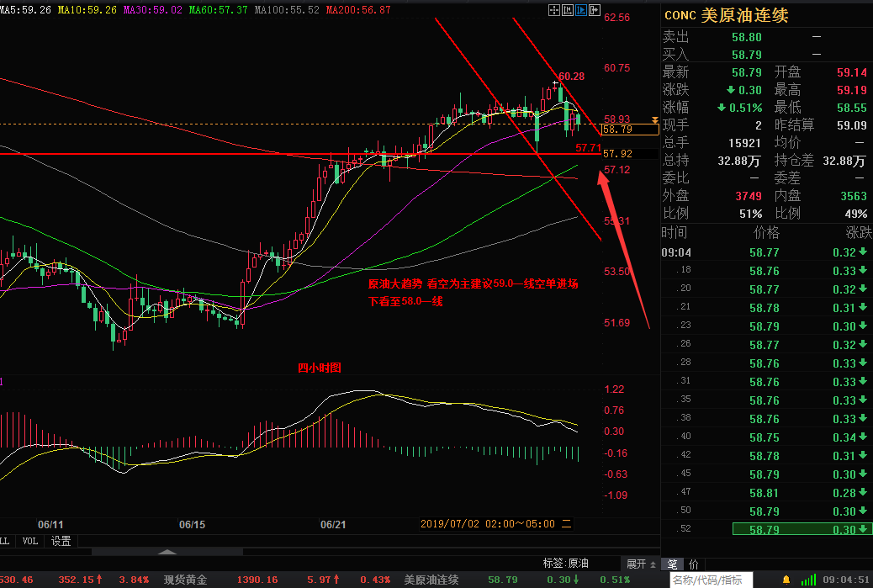Click the 49% 比例 ratio value
Viewport: 873px width, 588px height.
[x=855, y=214]
